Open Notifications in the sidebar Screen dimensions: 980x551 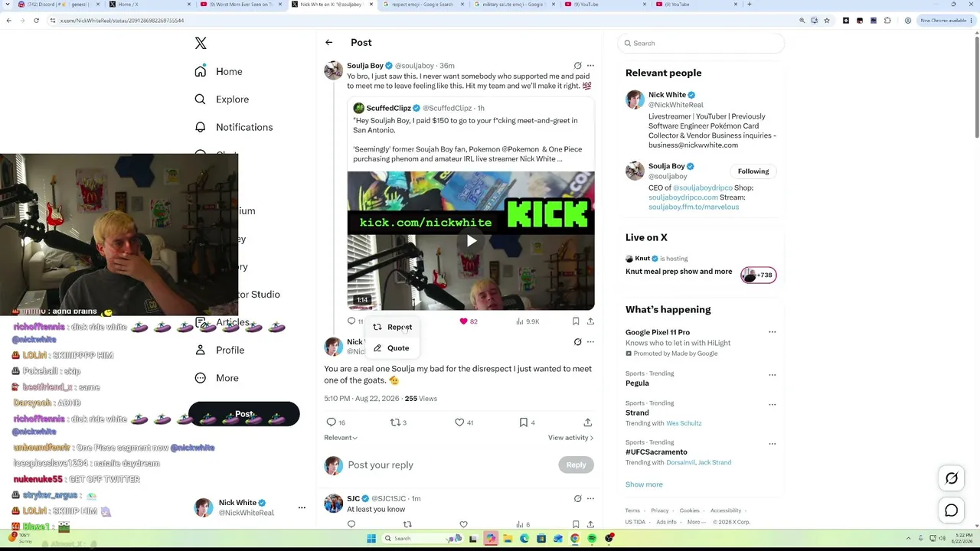(234, 127)
